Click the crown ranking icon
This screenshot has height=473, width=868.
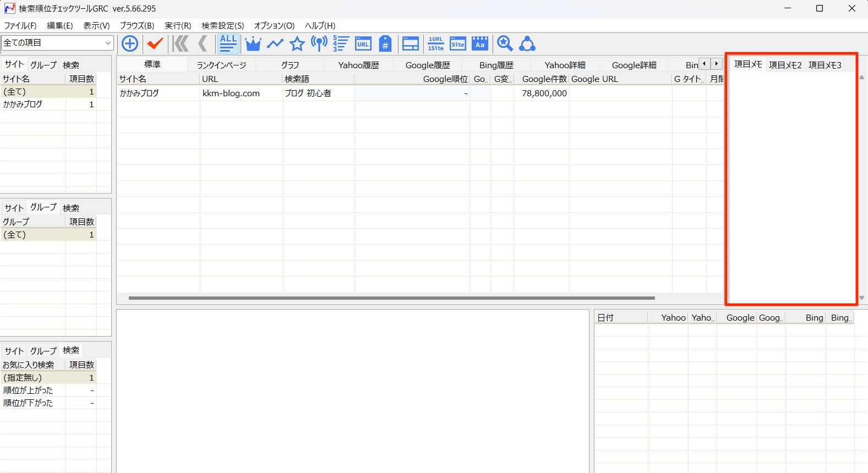(253, 43)
